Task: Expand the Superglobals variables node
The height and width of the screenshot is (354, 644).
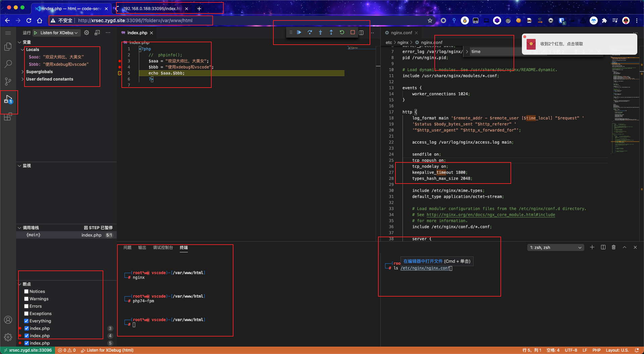Action: click(23, 72)
